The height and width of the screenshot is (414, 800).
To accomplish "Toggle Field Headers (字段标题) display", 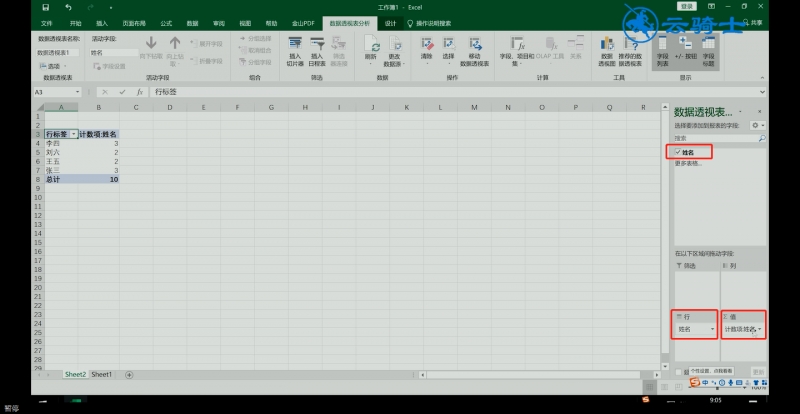I will coord(709,52).
